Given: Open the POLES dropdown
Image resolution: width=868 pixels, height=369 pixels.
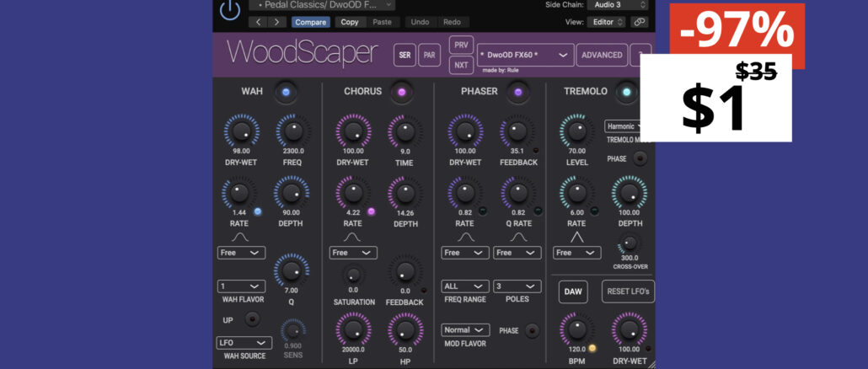Looking at the screenshot, I should coord(517,286).
